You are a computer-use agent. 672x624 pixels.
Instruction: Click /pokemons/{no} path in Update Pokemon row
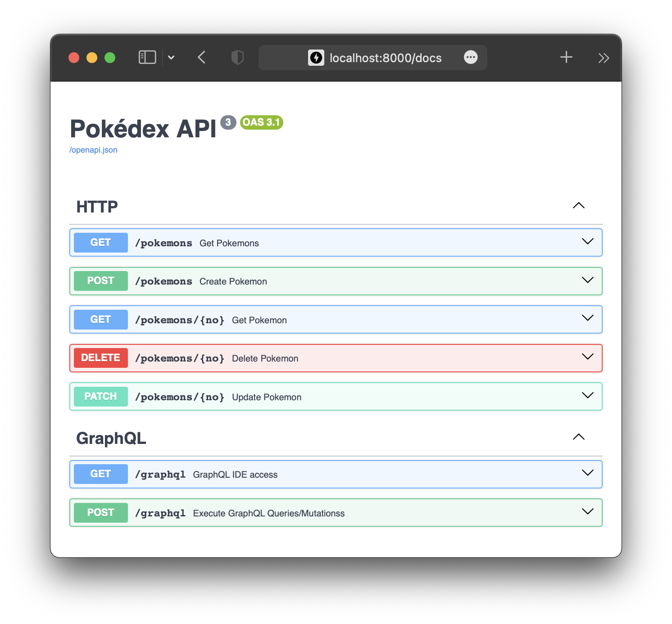(180, 397)
